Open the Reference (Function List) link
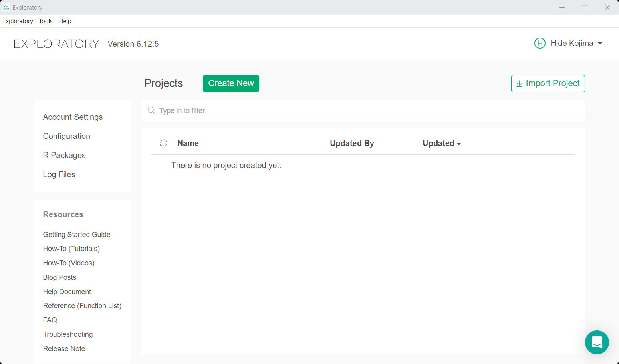 coord(82,306)
